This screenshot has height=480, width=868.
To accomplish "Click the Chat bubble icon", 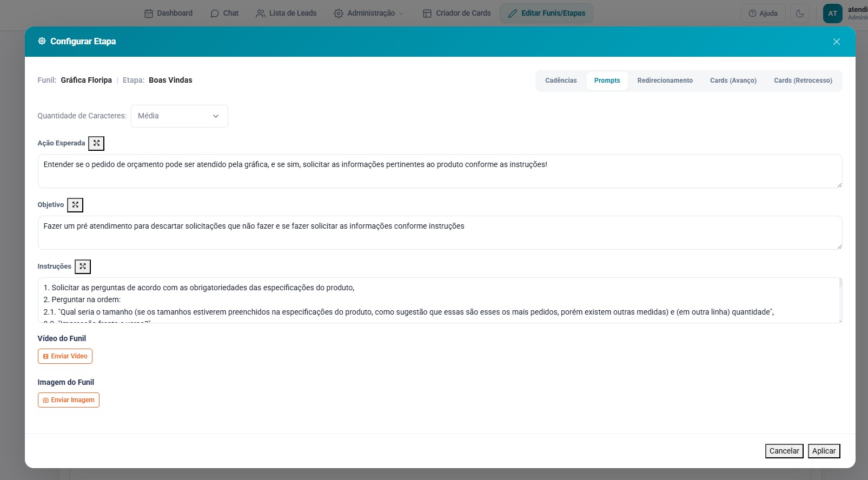I will tap(215, 14).
